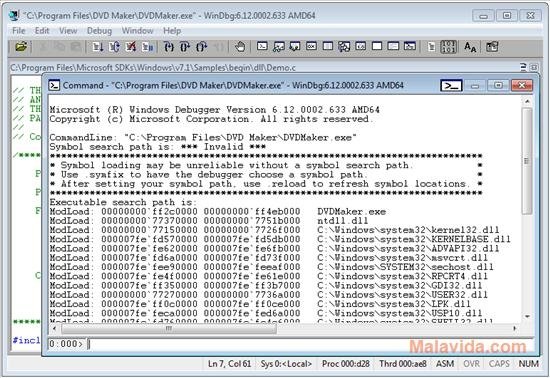Click the OVR indicator in status bar
The height and width of the screenshot is (378, 550).
471,364
